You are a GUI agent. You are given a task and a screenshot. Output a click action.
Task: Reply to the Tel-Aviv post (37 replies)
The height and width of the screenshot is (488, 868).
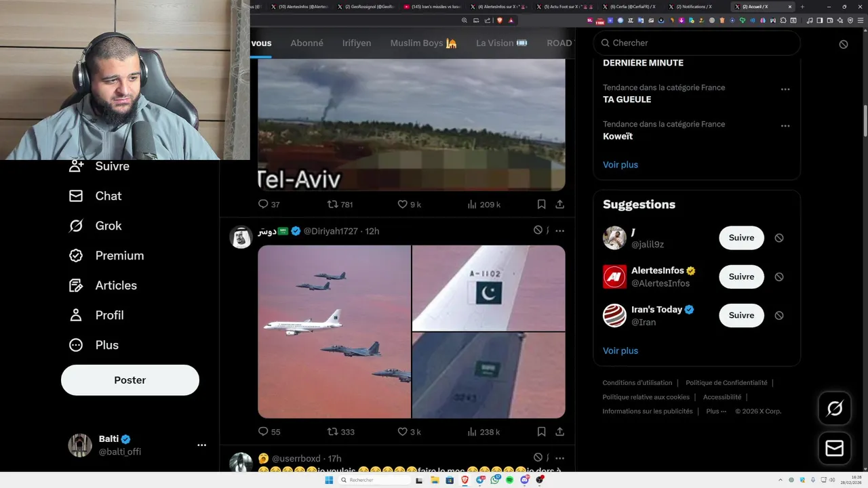(269, 204)
